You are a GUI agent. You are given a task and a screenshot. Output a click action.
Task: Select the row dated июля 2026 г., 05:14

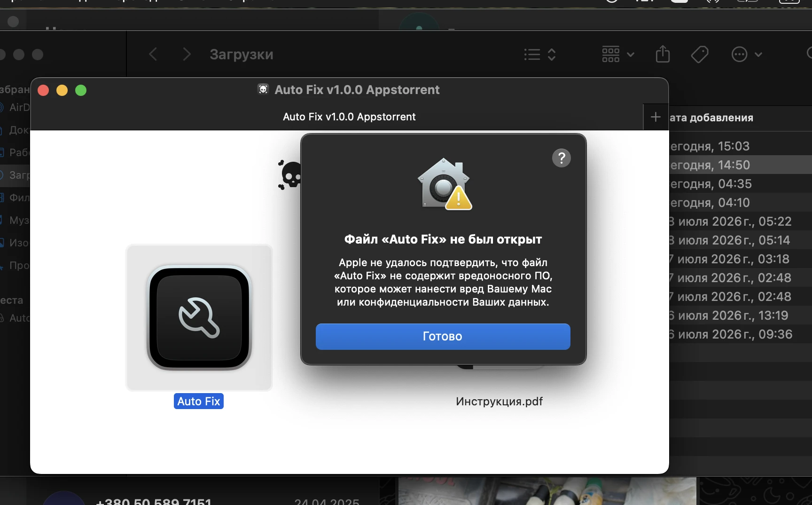point(741,240)
